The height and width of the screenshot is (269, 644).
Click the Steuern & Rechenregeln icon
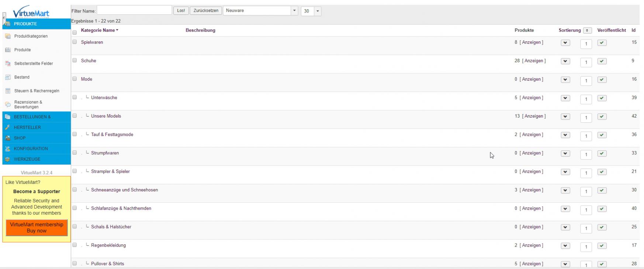coord(8,91)
